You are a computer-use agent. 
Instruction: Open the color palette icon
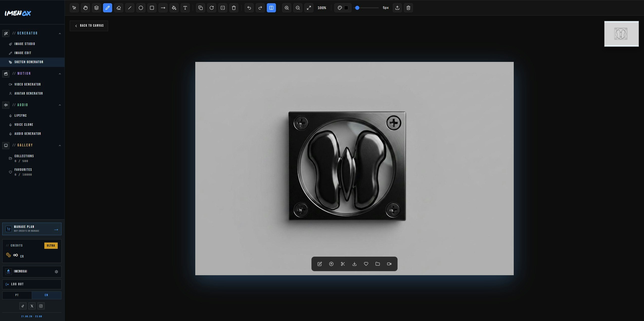pos(340,8)
